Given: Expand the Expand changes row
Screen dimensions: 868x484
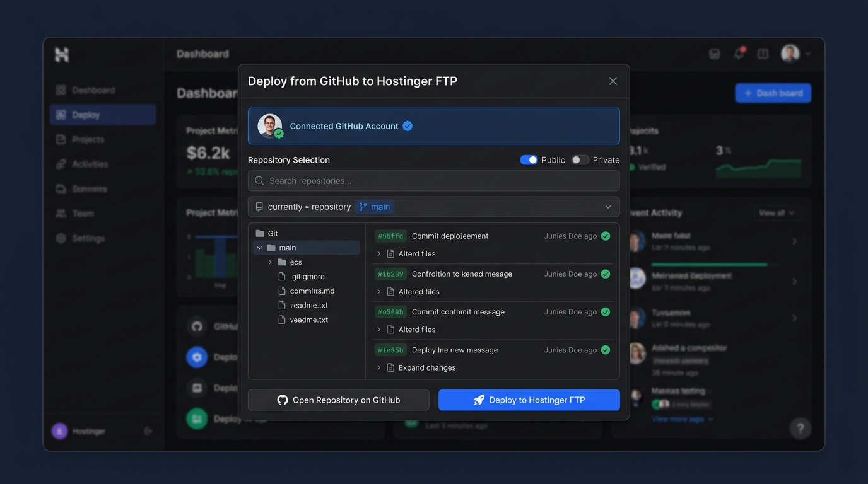Looking at the screenshot, I should coord(378,367).
